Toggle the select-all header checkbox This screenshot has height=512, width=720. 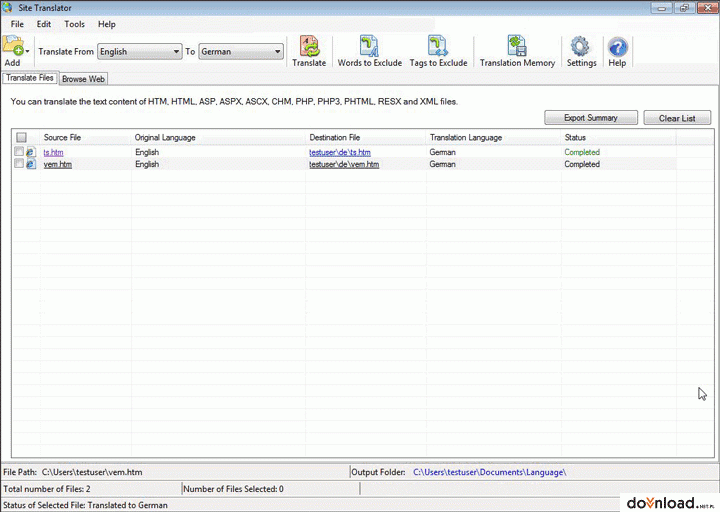pos(21,137)
